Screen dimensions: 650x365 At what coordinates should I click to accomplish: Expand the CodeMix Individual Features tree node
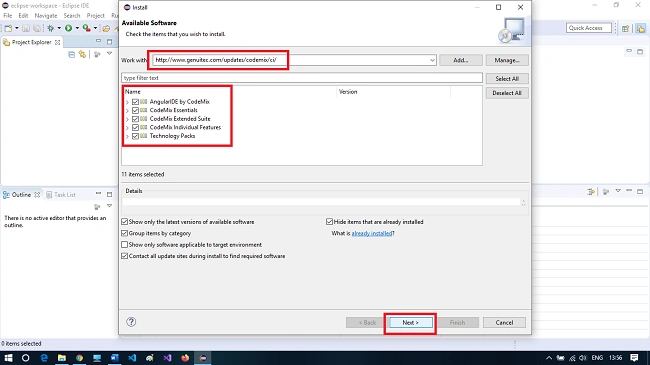pos(127,128)
